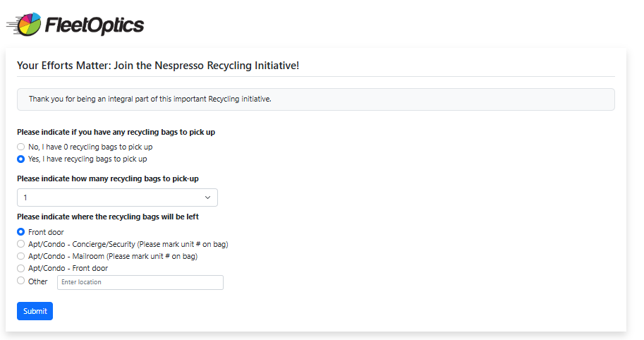Select the Other location radio option
The width and height of the screenshot is (644, 340).
(x=21, y=281)
